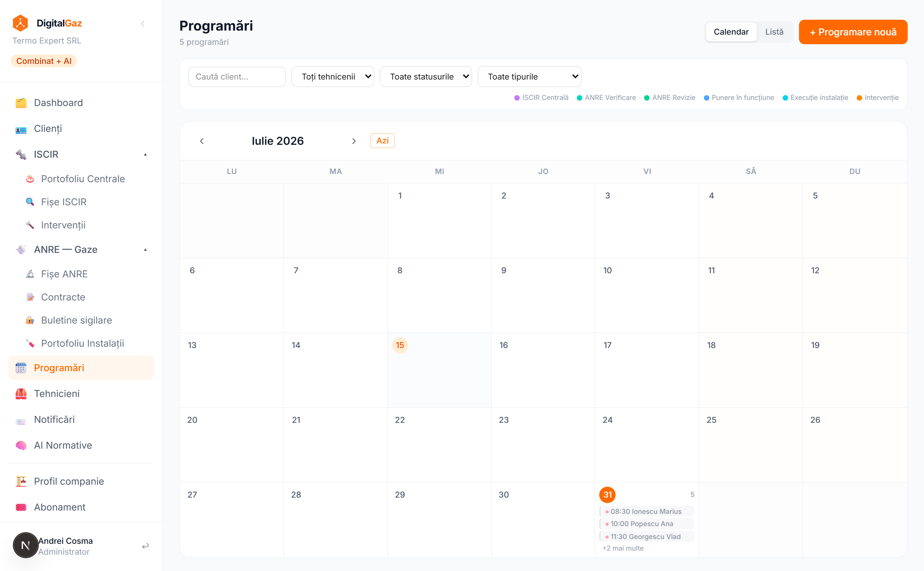The width and height of the screenshot is (924, 571).
Task: Click the Iulie 2026 month title
Action: pyautogui.click(x=278, y=141)
